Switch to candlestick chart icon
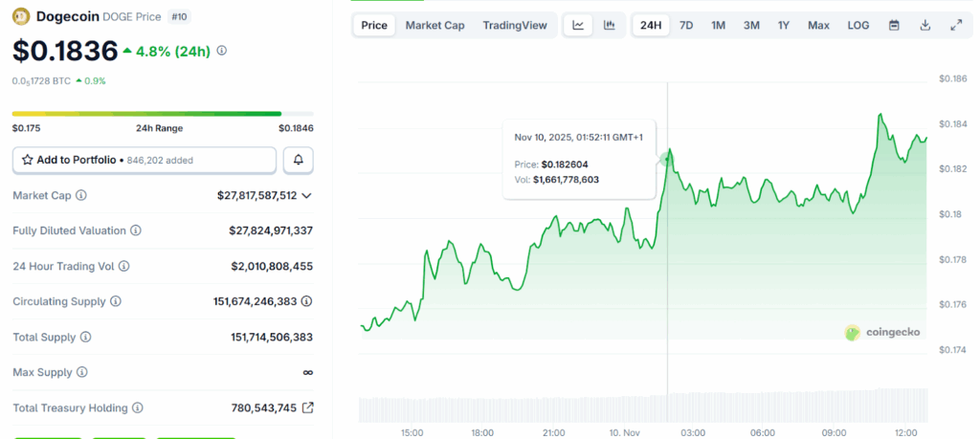980x439 pixels. click(x=609, y=25)
